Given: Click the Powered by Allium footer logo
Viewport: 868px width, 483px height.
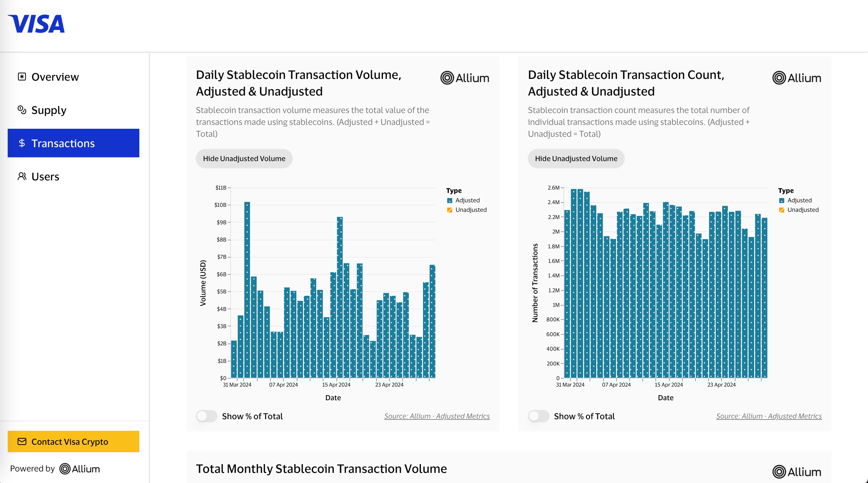Looking at the screenshot, I should tap(79, 468).
